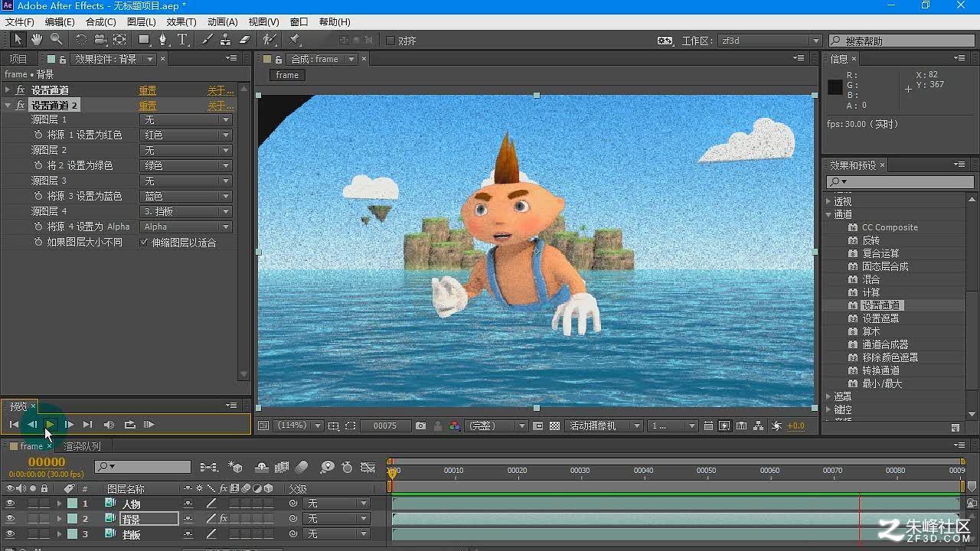Take a snapshot with the camera icon
The image size is (980, 551).
point(420,425)
